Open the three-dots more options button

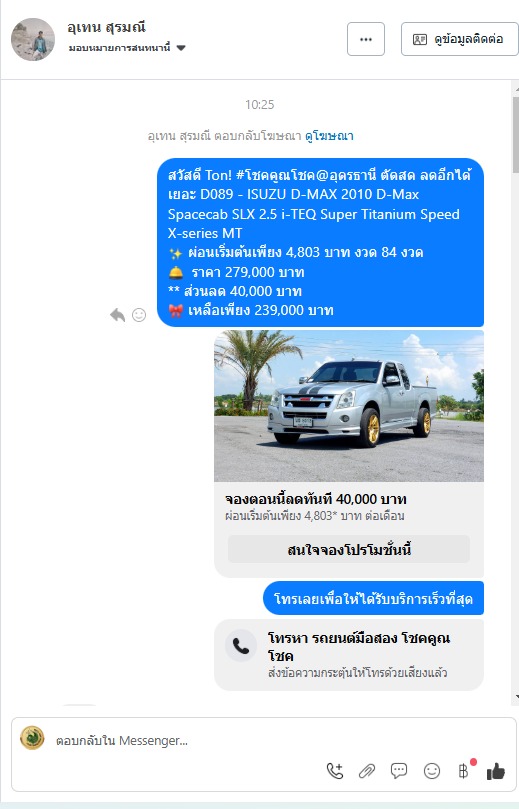(366, 39)
